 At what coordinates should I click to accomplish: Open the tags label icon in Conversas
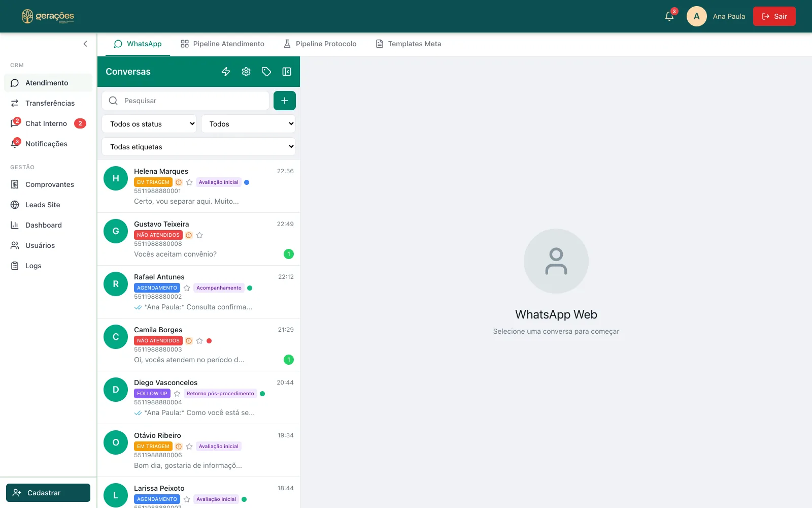266,72
